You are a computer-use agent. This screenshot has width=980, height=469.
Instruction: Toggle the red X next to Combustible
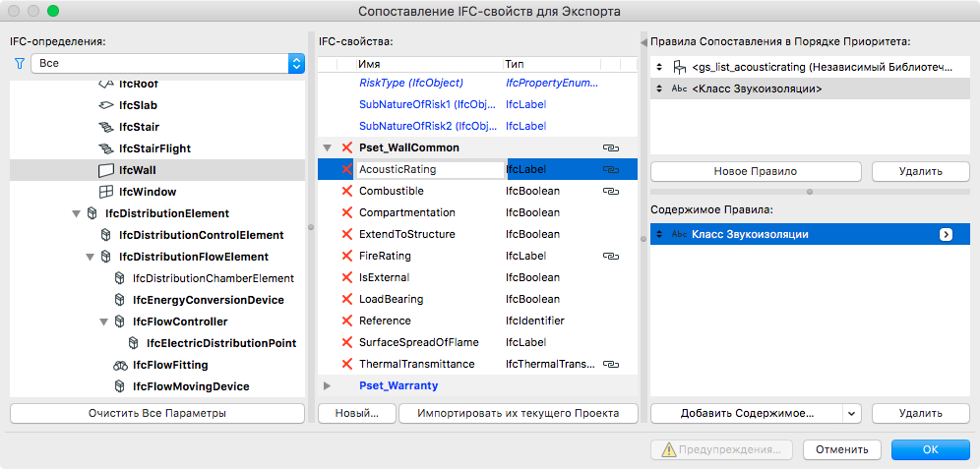(346, 191)
